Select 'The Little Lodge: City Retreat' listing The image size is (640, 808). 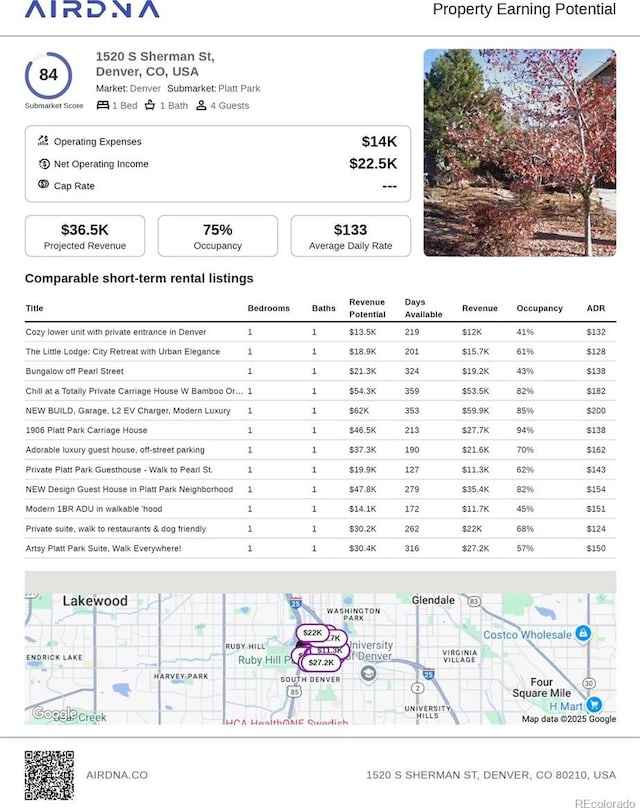[321, 351]
